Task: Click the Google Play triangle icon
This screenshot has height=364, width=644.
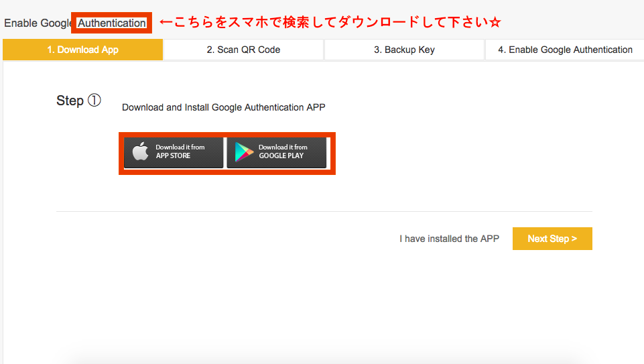Action: pos(244,152)
